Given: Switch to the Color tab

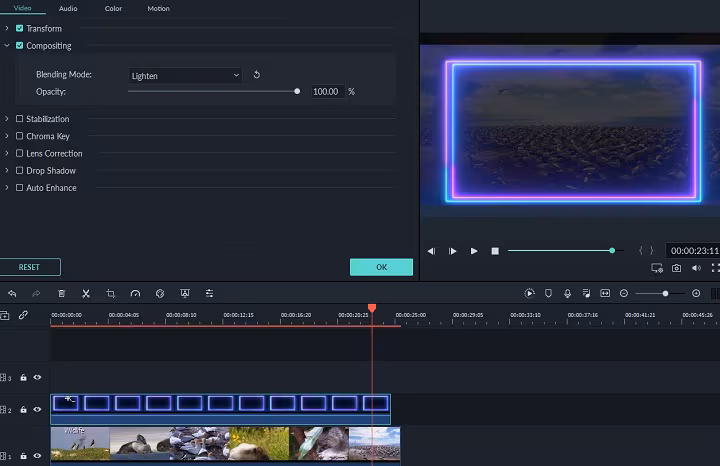Looking at the screenshot, I should [x=113, y=8].
